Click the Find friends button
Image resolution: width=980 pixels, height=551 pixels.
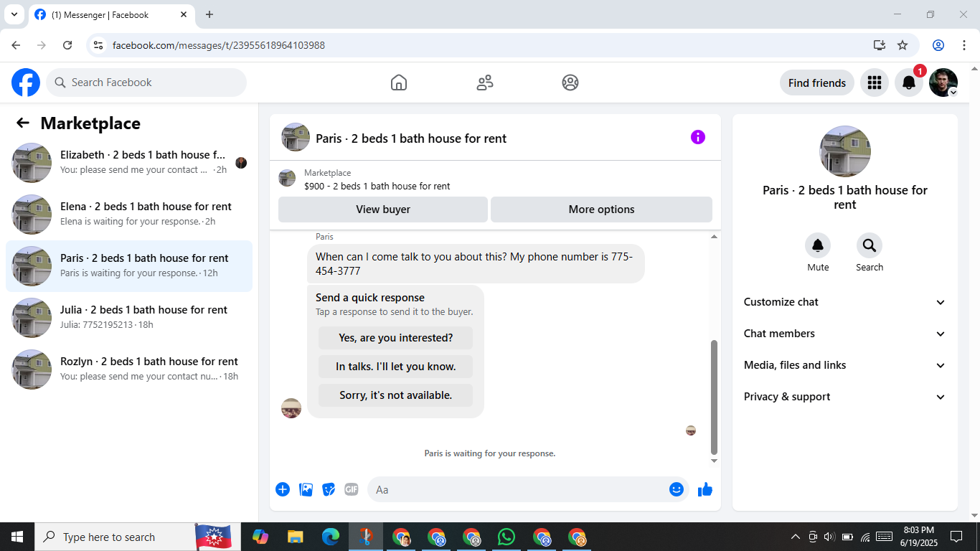coord(817,83)
